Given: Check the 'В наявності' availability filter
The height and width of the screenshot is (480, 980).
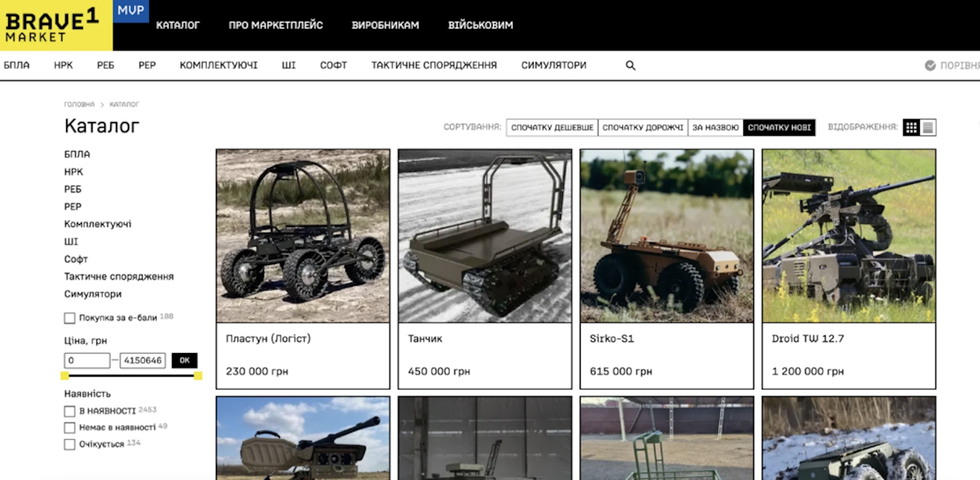Looking at the screenshot, I should (x=70, y=411).
